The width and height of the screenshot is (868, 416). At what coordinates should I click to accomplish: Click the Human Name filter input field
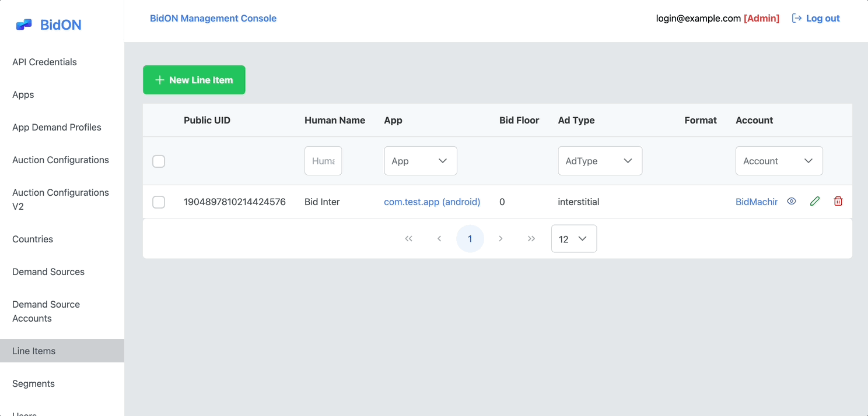click(x=323, y=161)
